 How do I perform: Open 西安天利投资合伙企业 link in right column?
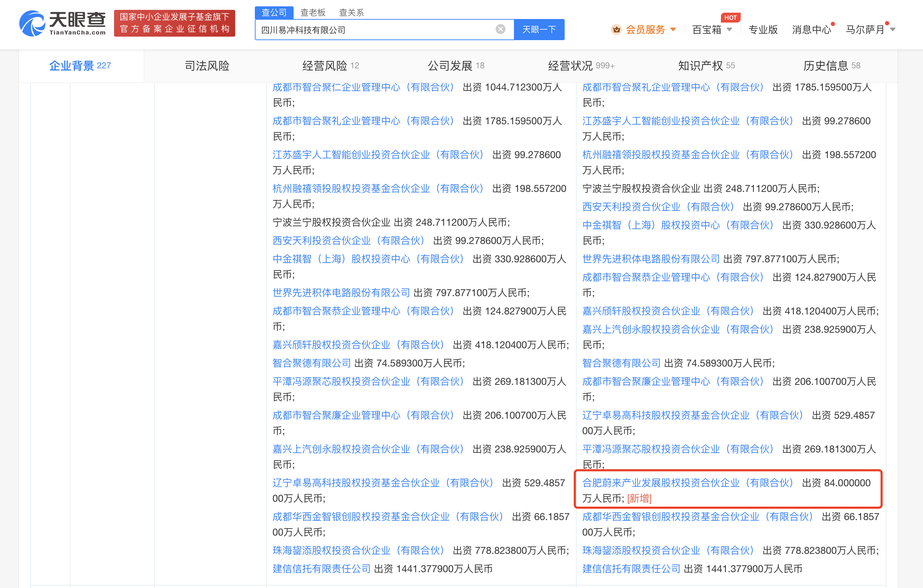point(658,207)
